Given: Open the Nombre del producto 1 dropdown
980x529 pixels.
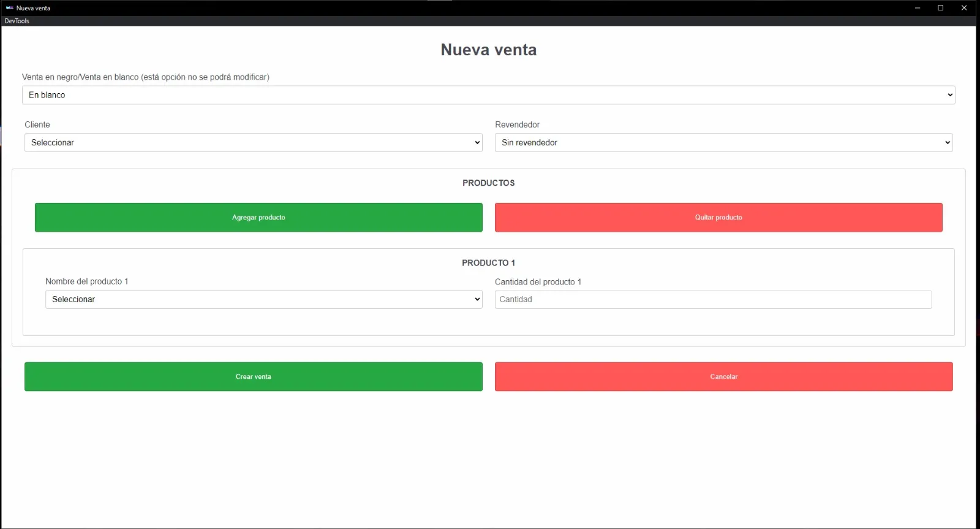Looking at the screenshot, I should pos(264,300).
